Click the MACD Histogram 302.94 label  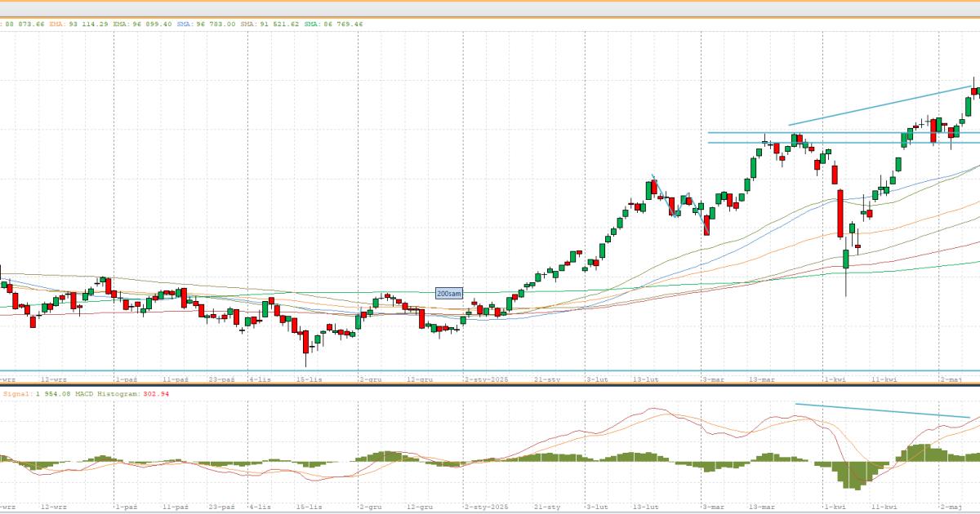122,394
